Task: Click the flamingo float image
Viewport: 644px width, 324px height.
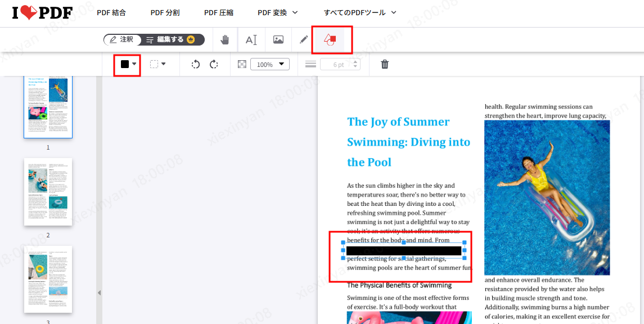Action: [x=409, y=317]
